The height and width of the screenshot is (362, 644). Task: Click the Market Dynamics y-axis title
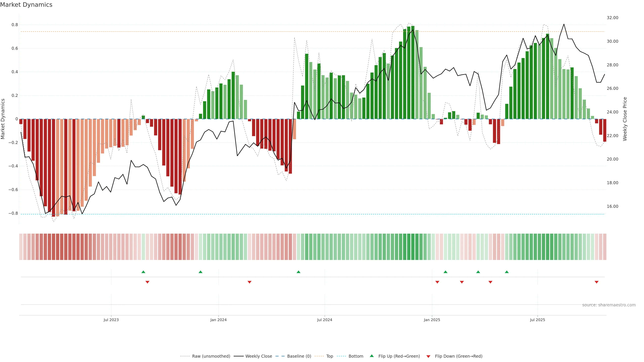pos(3,119)
